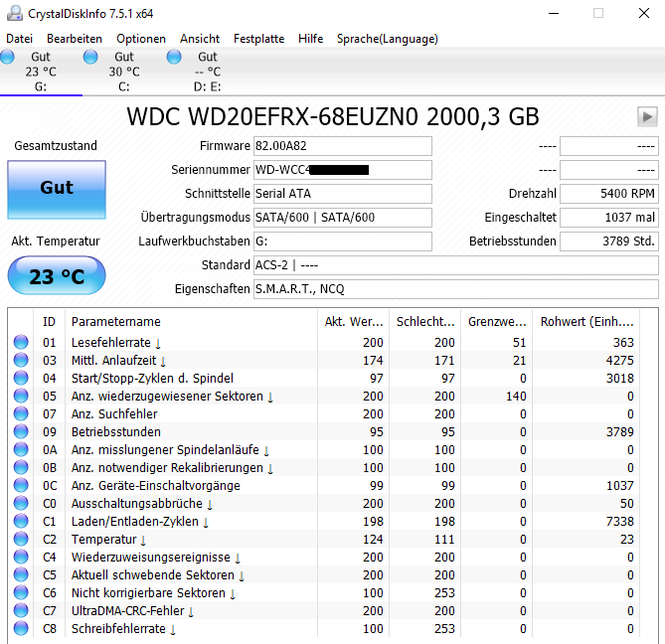Click status orb of Betriebsstunden row 09
This screenshot has height=644, width=665.
tap(21, 431)
